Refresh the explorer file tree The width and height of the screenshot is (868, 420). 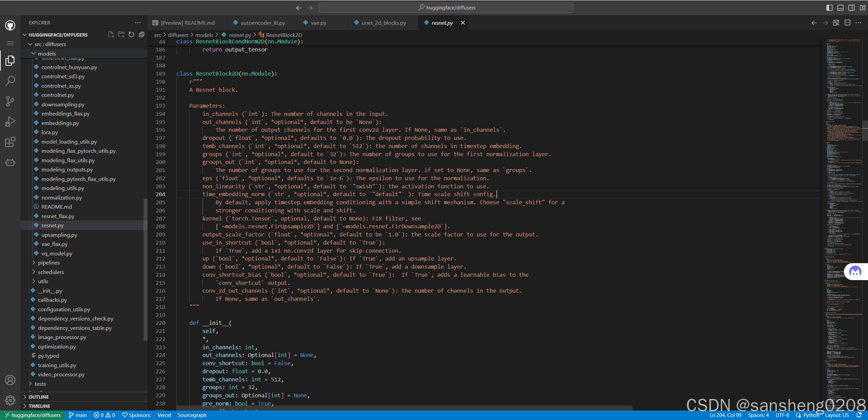coord(131,35)
